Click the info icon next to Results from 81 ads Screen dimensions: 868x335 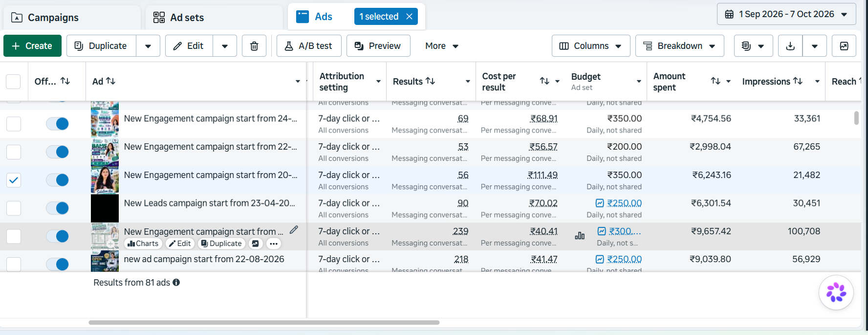[176, 283]
